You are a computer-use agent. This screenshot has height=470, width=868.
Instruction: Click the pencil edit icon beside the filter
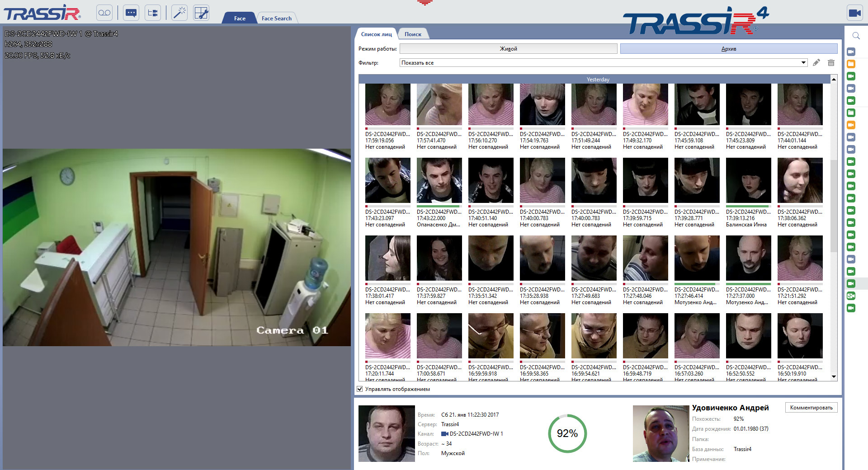(816, 63)
